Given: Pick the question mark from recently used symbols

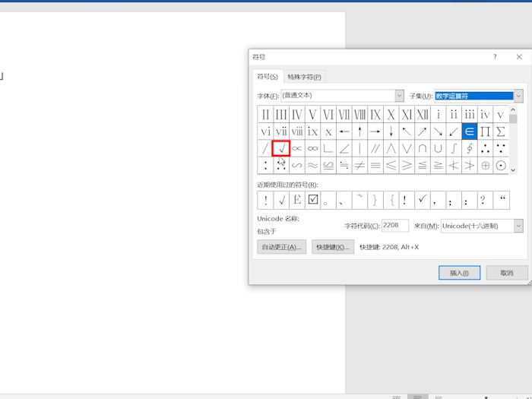Looking at the screenshot, I should click(484, 200).
